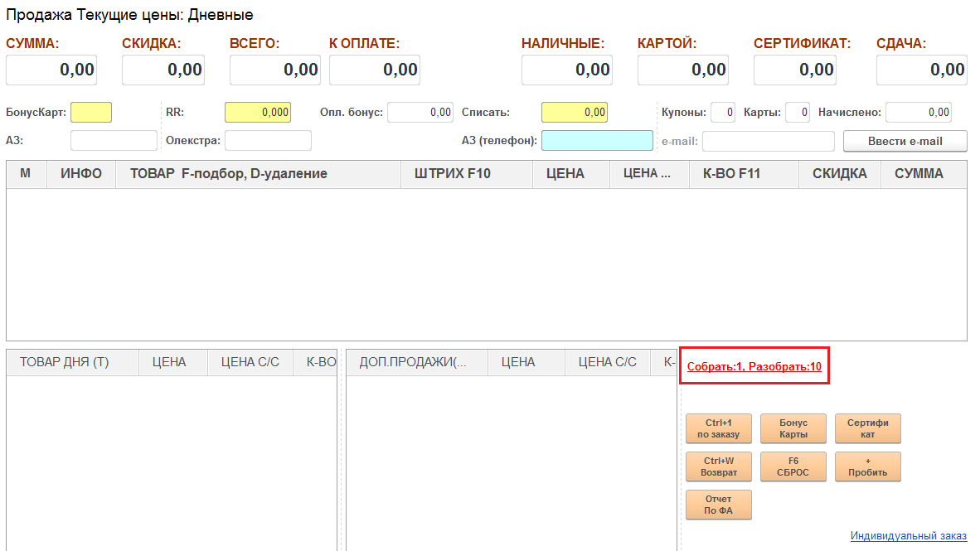Click the 'Сертификат' orange button
The height and width of the screenshot is (551, 980).
click(867, 428)
